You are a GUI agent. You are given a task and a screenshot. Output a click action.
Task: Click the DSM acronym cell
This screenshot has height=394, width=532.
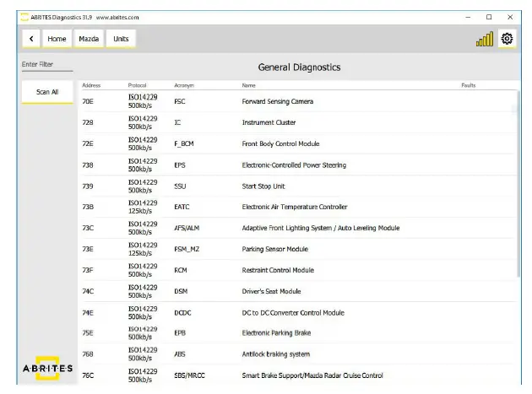[181, 291]
